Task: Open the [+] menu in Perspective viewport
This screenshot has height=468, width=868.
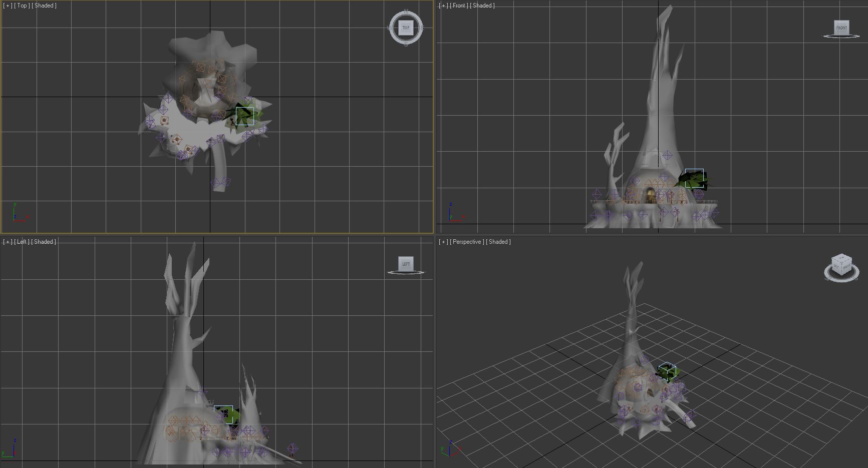Action: 443,242
